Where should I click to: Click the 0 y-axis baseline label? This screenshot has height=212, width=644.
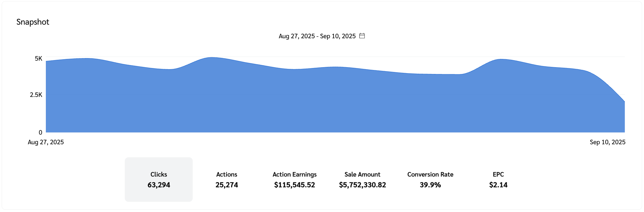[40, 132]
